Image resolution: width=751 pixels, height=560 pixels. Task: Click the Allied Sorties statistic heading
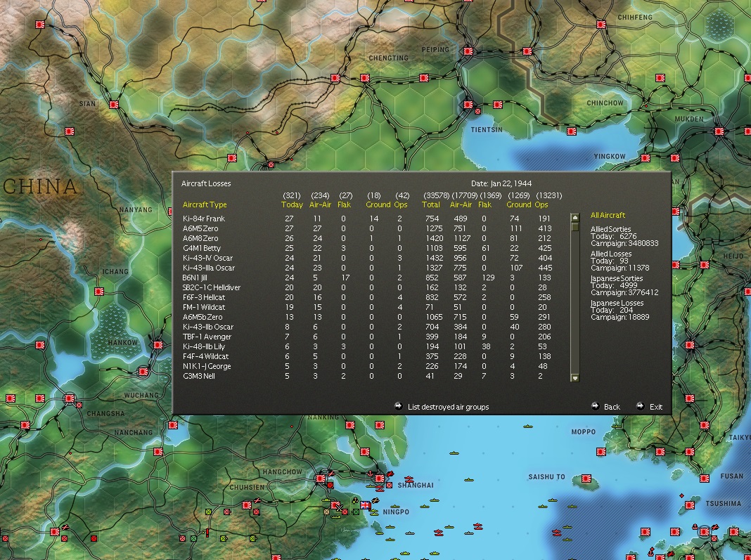click(x=610, y=229)
